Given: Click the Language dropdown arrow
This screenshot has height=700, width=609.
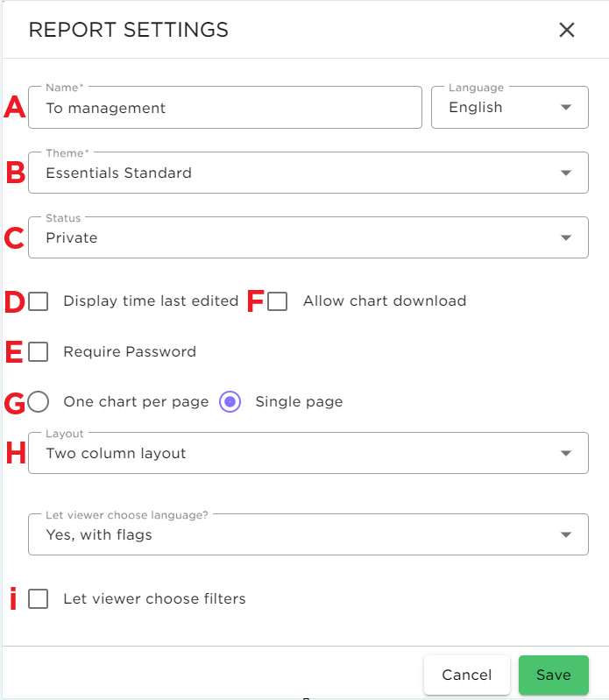Looking at the screenshot, I should point(566,107).
